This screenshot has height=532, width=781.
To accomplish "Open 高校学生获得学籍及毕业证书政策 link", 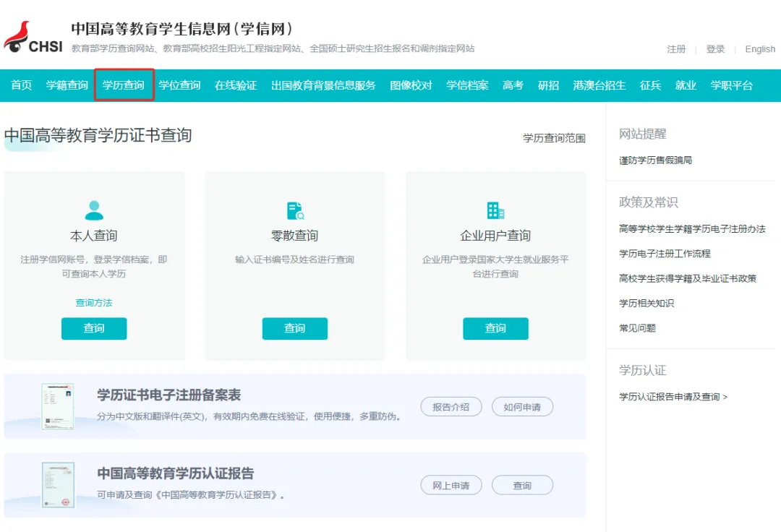I will point(688,278).
